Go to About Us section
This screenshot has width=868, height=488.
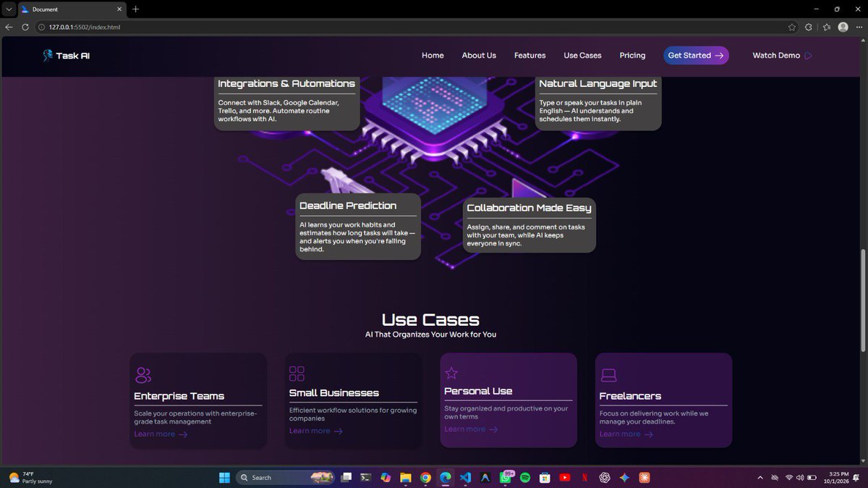(479, 55)
